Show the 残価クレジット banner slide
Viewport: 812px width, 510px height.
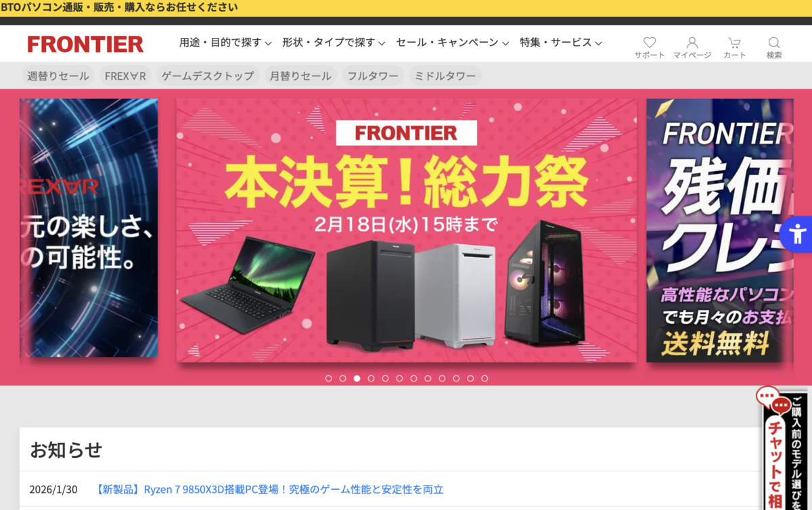pyautogui.click(x=720, y=231)
